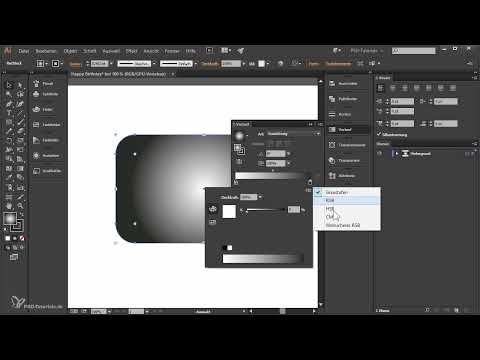The width and height of the screenshot is (480, 360).
Task: Open the Farbfelder panel from the dock
Action: pos(47,125)
